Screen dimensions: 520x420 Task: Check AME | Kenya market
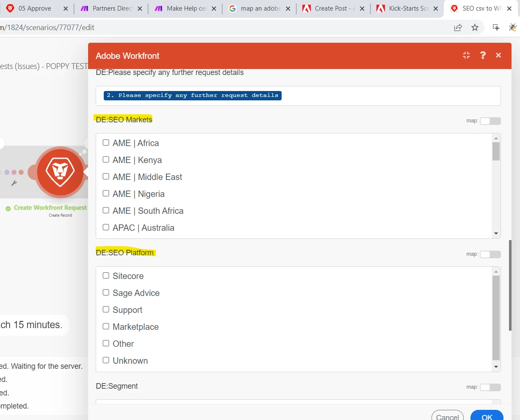click(106, 160)
